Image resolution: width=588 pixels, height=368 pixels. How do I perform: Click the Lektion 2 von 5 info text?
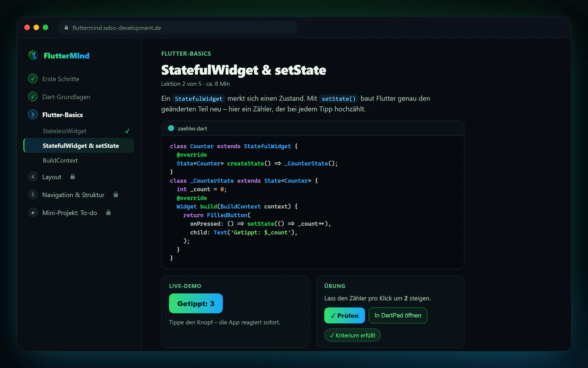pyautogui.click(x=196, y=84)
